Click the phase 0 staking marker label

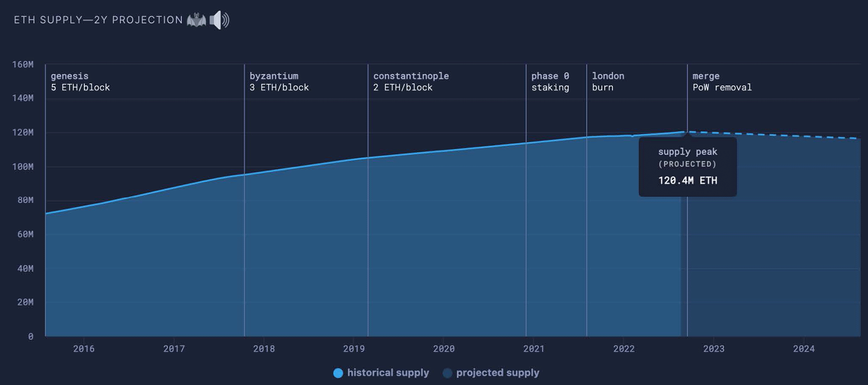click(x=550, y=82)
